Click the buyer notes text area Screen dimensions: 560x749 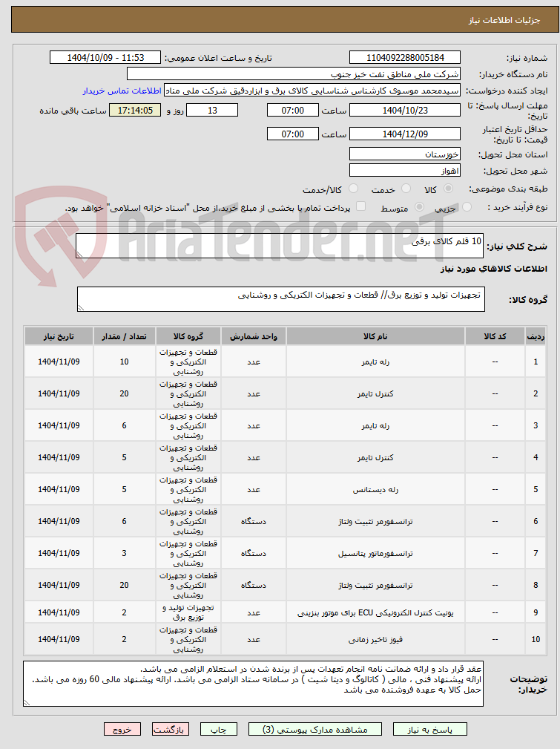coord(253,684)
